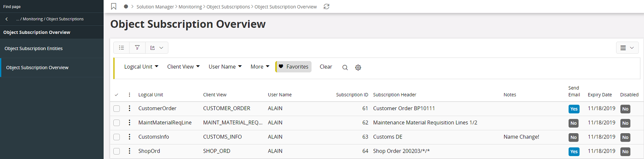
Task: Go back using the sidebar back chevron
Action: [7, 19]
